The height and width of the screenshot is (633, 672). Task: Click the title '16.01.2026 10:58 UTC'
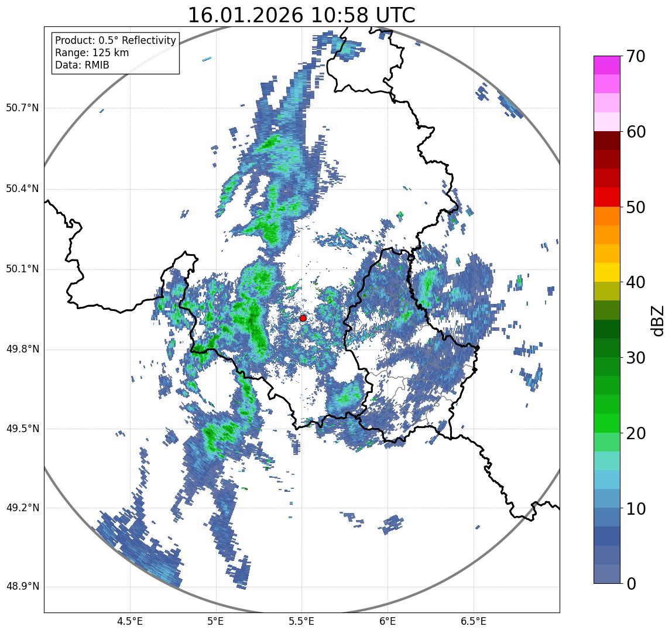click(x=301, y=15)
